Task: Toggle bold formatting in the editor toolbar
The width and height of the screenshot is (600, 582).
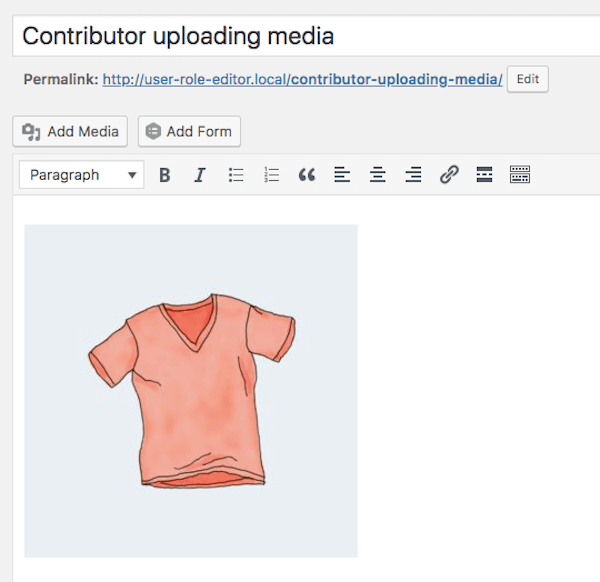Action: tap(165, 175)
